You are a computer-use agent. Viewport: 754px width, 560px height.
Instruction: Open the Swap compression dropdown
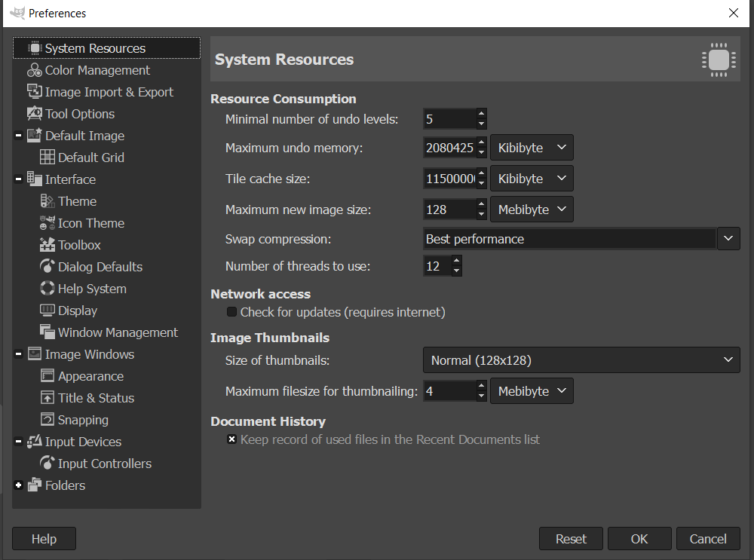pos(581,239)
